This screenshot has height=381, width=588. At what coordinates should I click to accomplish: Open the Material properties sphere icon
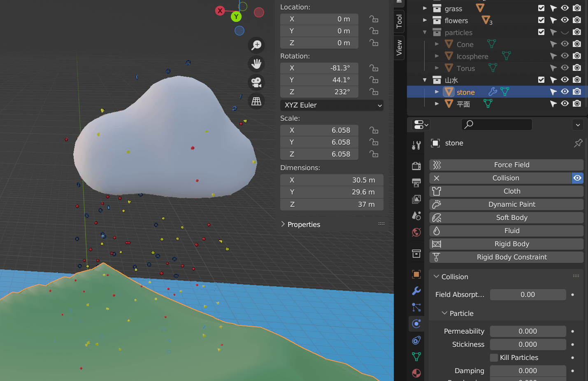click(416, 373)
